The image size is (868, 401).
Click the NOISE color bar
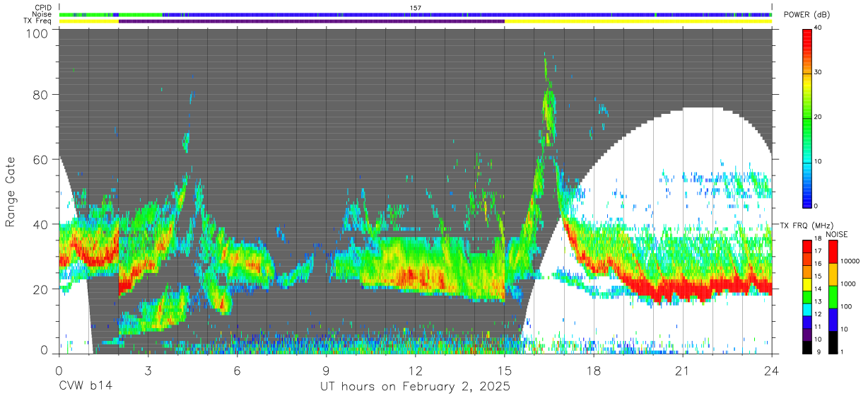833,296
